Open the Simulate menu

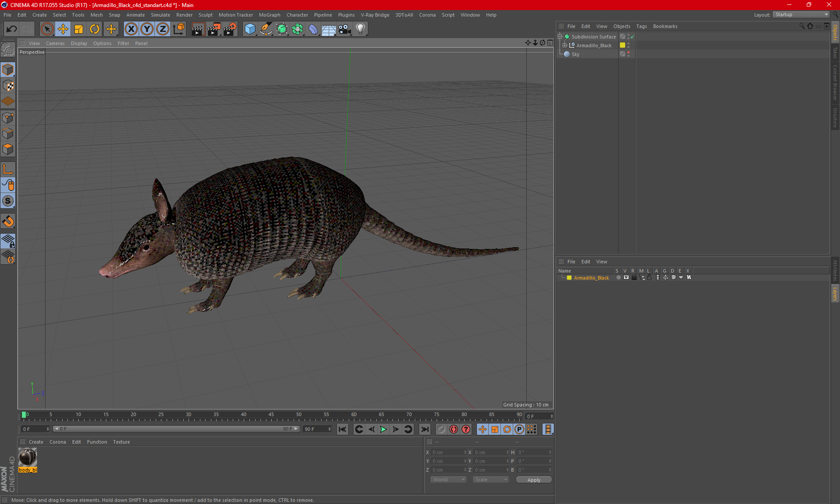161,15
